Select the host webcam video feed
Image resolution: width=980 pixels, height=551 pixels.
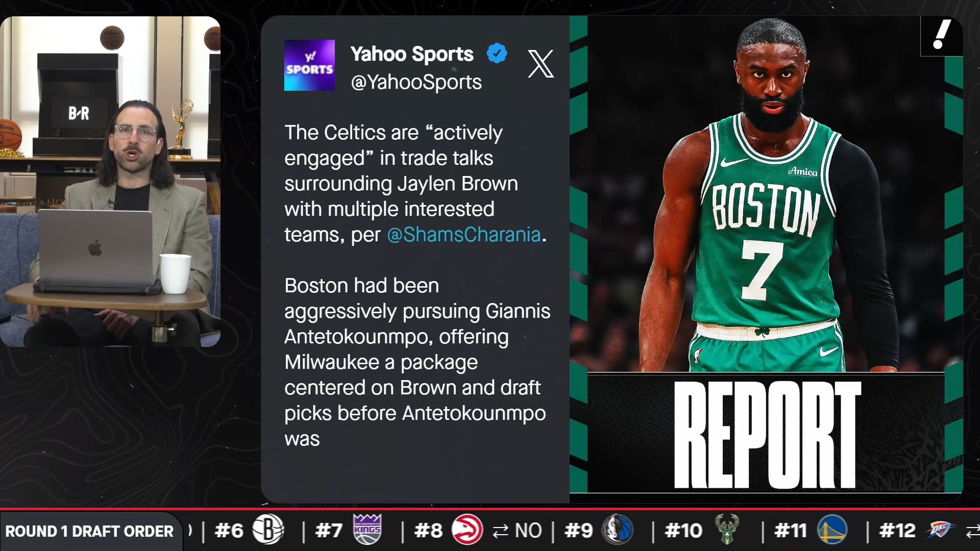110,182
